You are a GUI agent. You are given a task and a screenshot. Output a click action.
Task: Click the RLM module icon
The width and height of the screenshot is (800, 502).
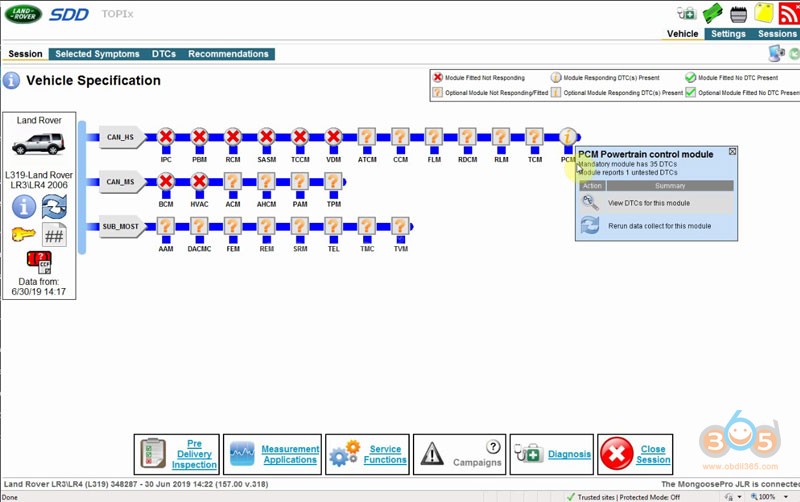click(501, 137)
